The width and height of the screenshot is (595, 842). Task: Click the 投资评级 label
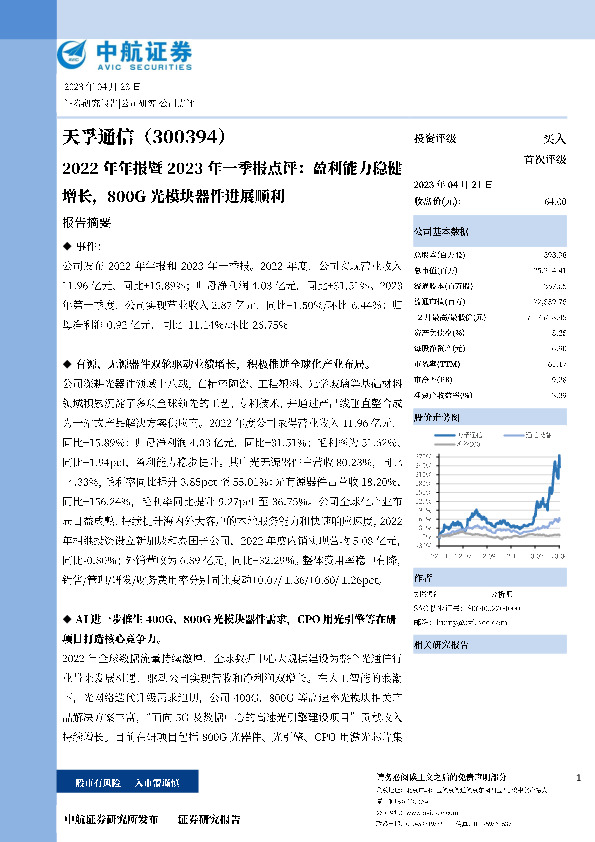434,139
